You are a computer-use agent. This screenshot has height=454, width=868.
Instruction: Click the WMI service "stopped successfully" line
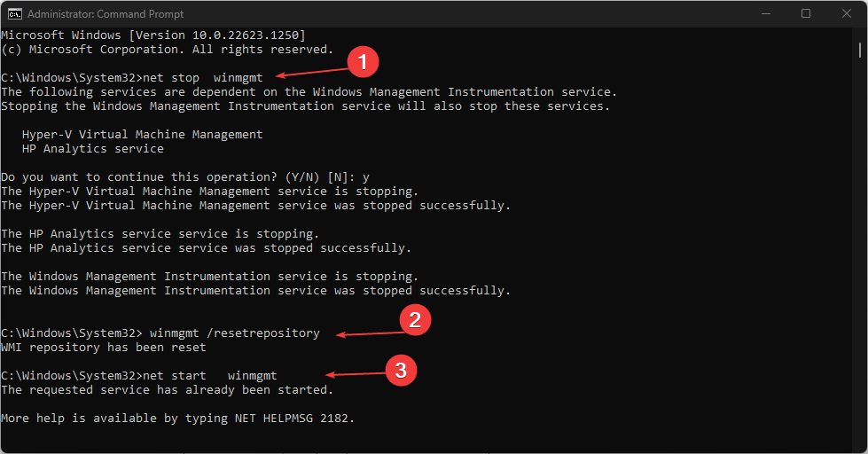(x=256, y=291)
